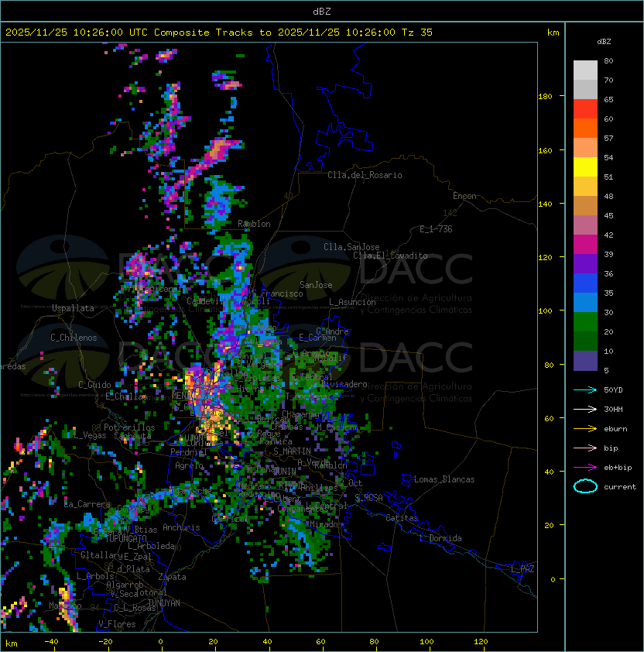
Task: Click the yellow eburn arrow symbol
Action: [x=585, y=429]
